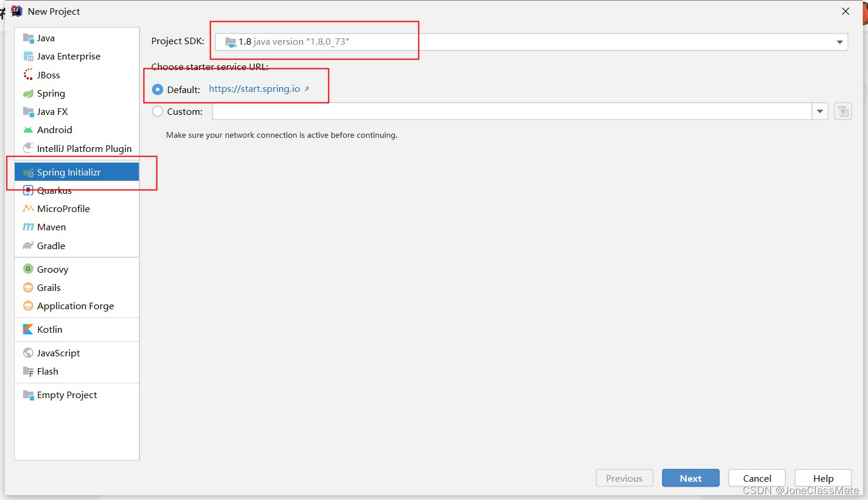868x500 pixels.
Task: Click the Gradle elephant icon
Action: click(x=28, y=246)
